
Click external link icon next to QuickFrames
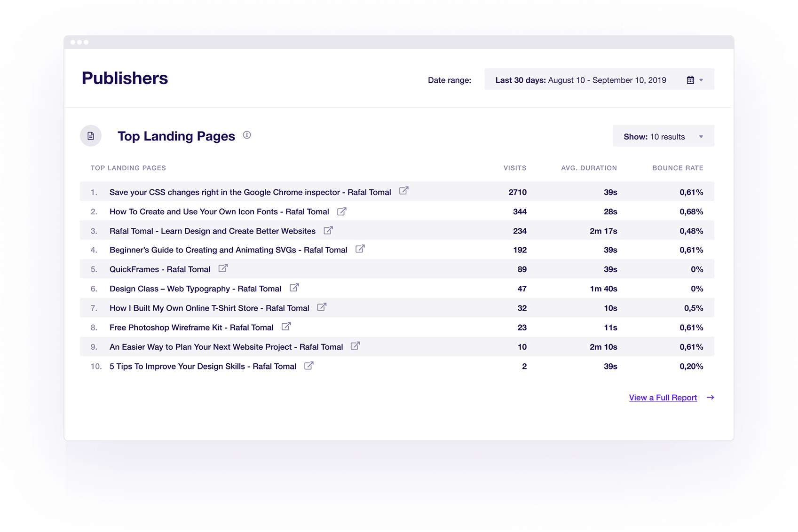pyautogui.click(x=223, y=268)
